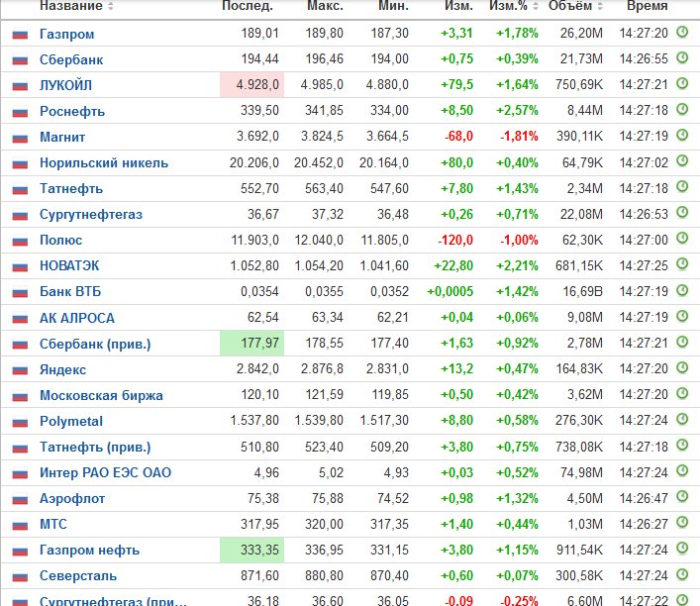The width and height of the screenshot is (700, 606).
Task: Click change value -68,0 for Магнит
Action: [459, 137]
